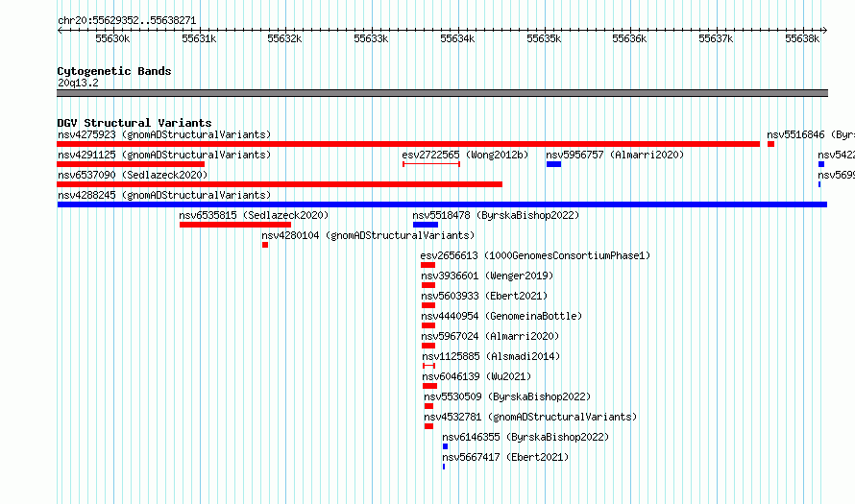This screenshot has height=504, width=855.
Task: Open nsv1125885 (Alsmadi2014) label
Action: [491, 356]
